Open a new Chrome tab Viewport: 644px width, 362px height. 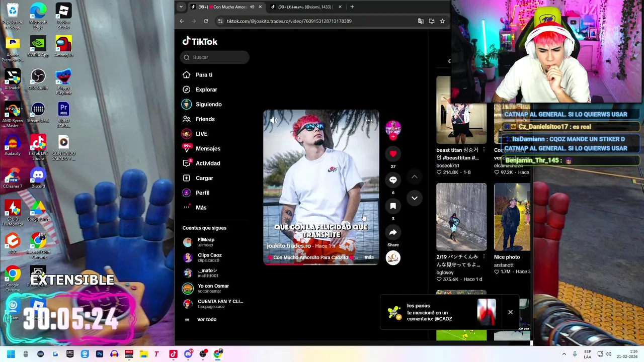352,7
